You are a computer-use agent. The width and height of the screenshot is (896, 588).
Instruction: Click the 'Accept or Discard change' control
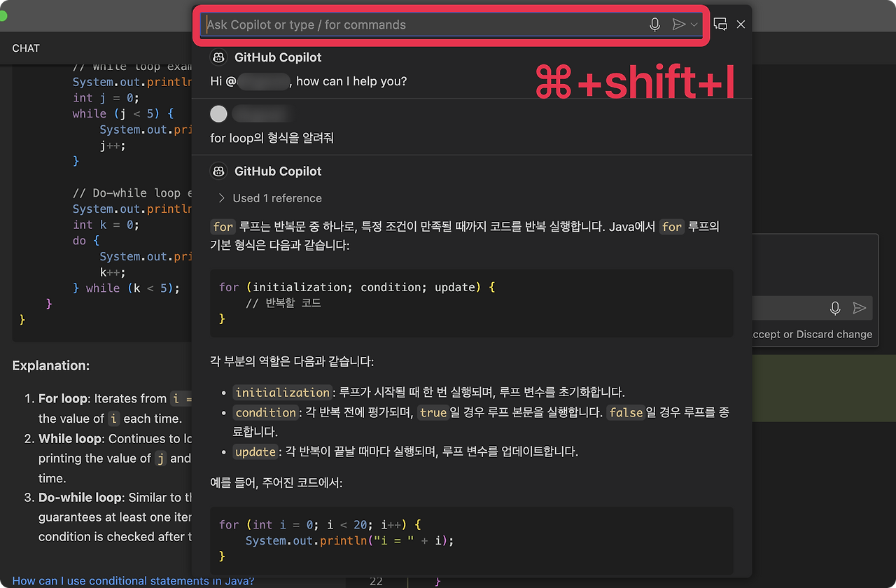[813, 334]
